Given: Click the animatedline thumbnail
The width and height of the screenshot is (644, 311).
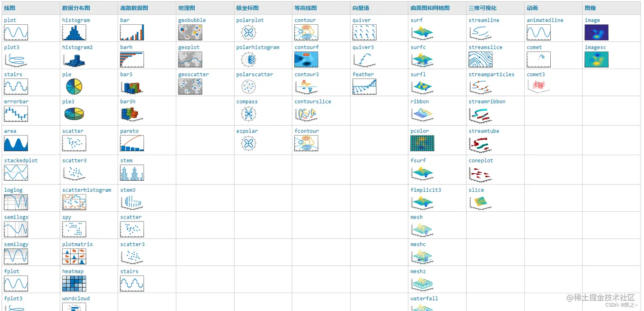Looking at the screenshot, I should [539, 32].
